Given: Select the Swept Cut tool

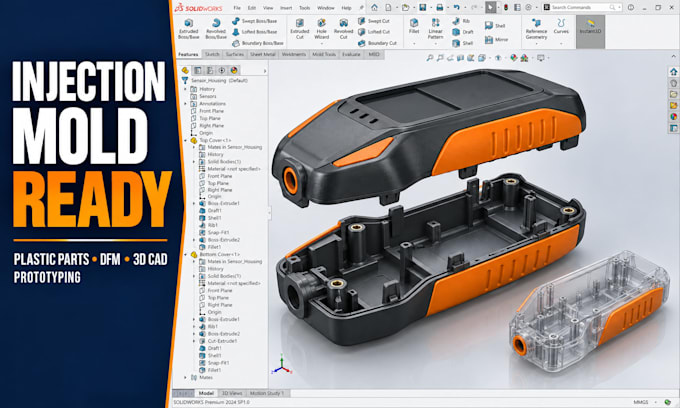Looking at the screenshot, I should click(x=374, y=21).
